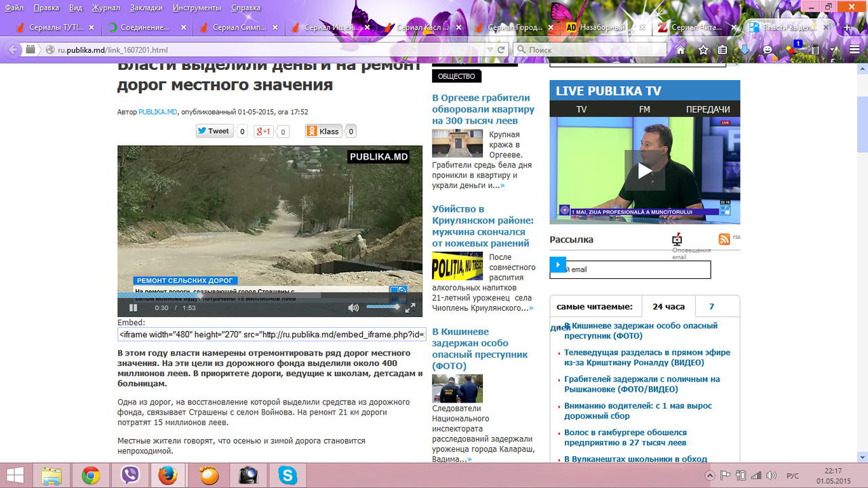The height and width of the screenshot is (488, 868).
Task: Open the Правка menu
Action: (x=46, y=7)
